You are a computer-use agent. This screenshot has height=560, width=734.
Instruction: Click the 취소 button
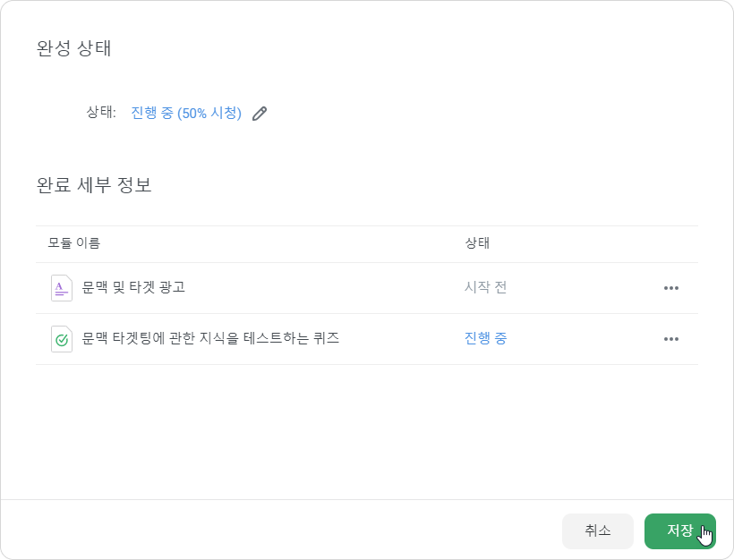point(598,531)
